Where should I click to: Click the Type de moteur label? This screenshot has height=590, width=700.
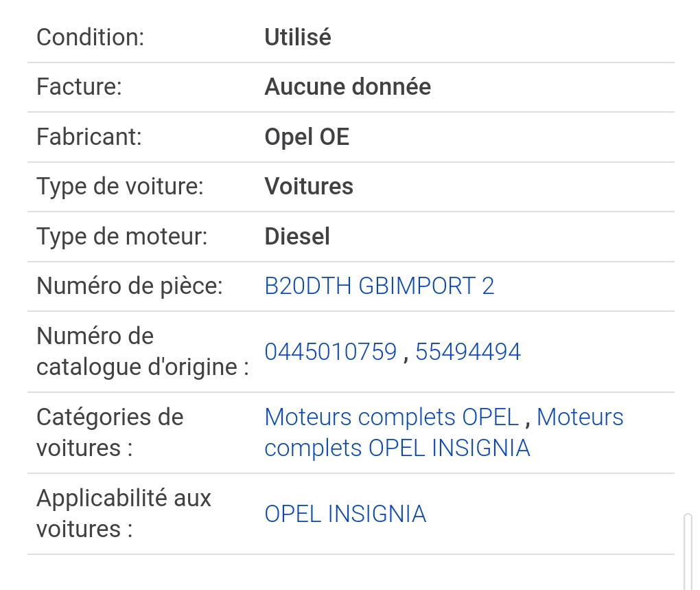click(x=122, y=236)
